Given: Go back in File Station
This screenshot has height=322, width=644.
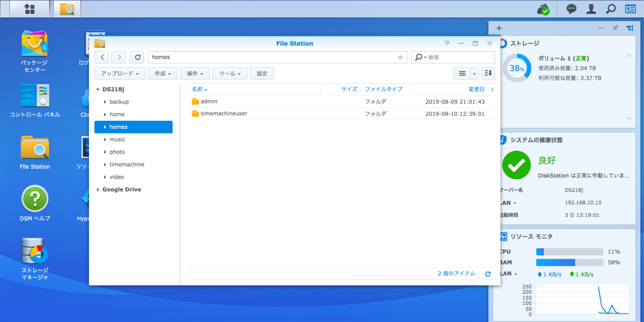Looking at the screenshot, I should [x=102, y=57].
